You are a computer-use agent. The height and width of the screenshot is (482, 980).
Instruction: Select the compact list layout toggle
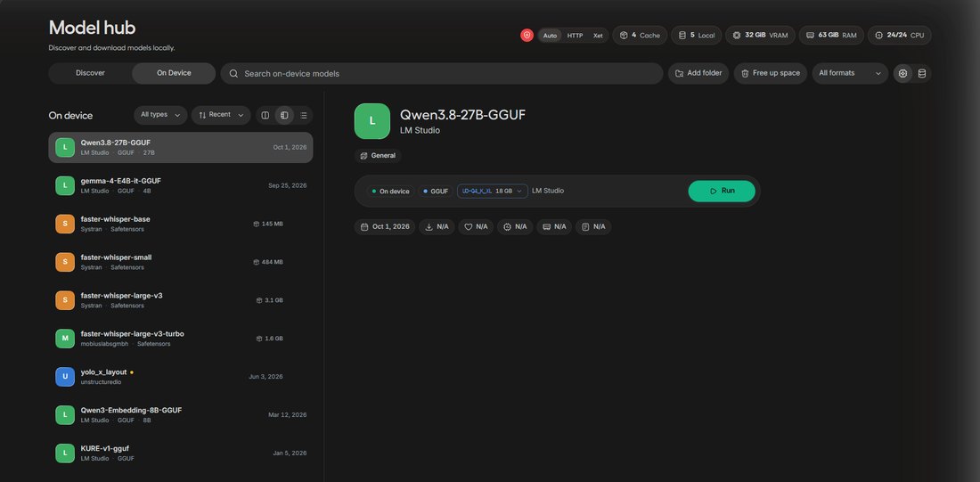[x=303, y=116]
